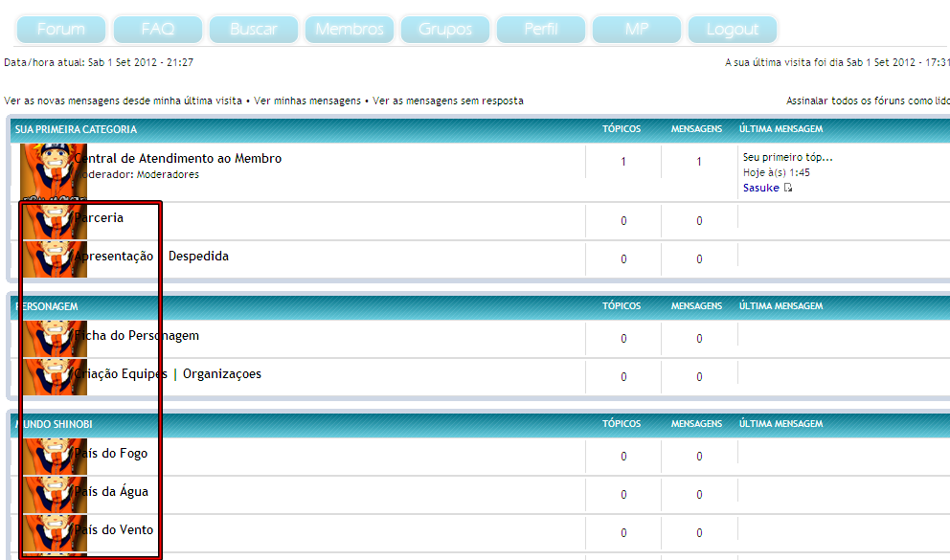Open last post Seu primeiro tóp...

tap(787, 157)
